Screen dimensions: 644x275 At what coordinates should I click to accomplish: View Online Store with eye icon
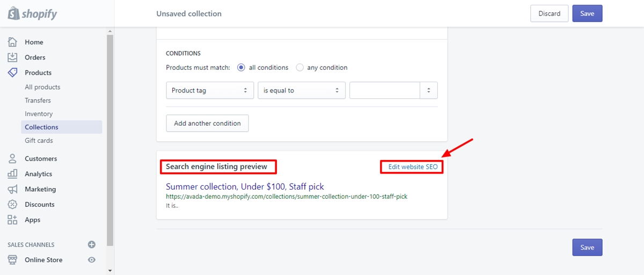[x=92, y=260]
